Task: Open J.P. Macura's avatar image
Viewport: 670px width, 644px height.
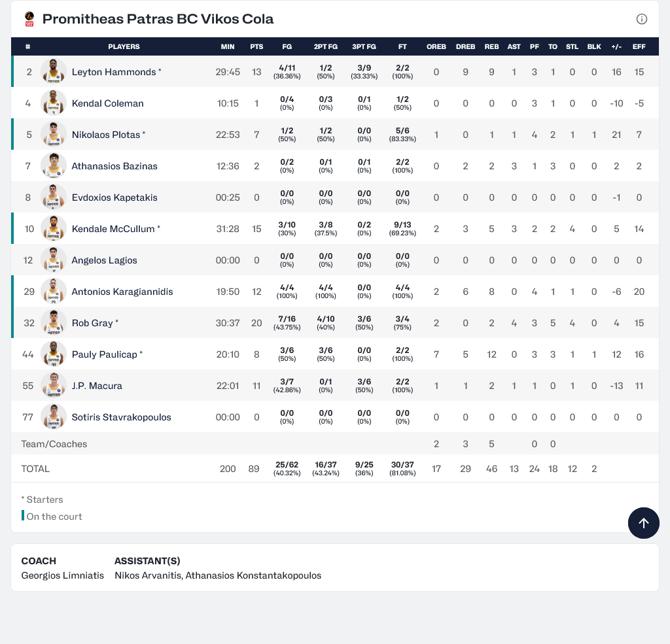Action: tap(53, 386)
